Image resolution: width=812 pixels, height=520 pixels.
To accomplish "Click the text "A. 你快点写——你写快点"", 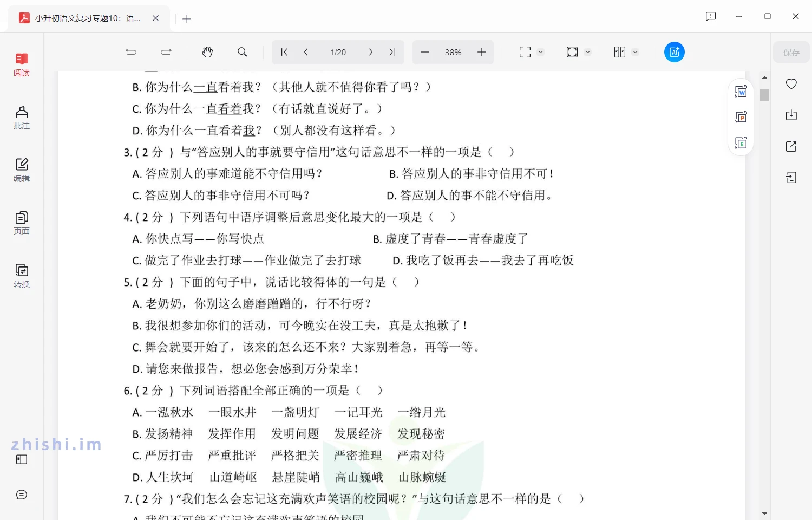I will 198,239.
